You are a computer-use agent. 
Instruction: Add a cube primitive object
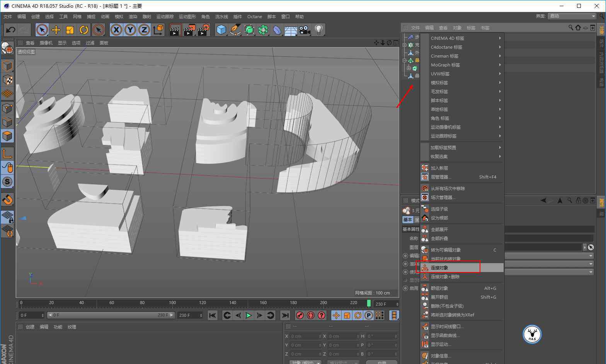(x=221, y=30)
